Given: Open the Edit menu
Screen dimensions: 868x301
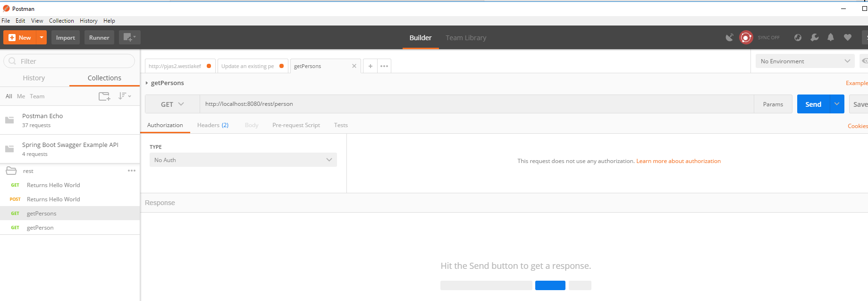Looking at the screenshot, I should pyautogui.click(x=20, y=21).
